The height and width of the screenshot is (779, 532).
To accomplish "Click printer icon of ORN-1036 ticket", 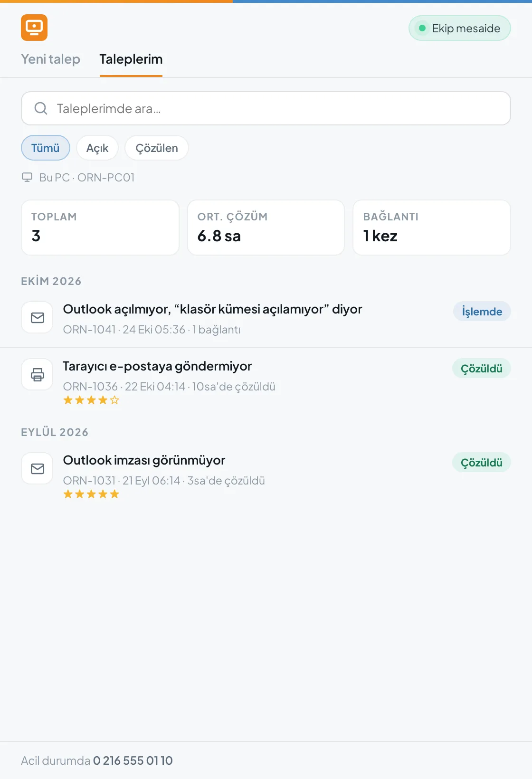I will click(x=37, y=374).
